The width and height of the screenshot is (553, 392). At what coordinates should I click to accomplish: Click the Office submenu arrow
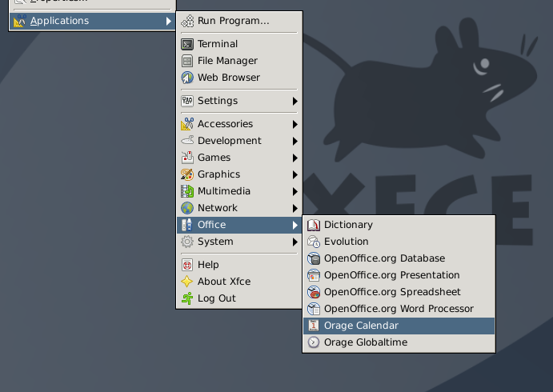[x=295, y=225]
